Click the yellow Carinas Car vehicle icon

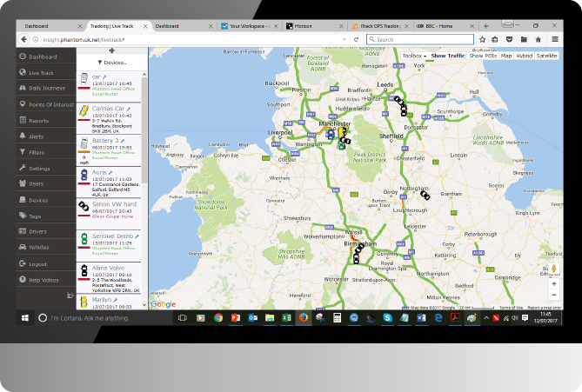point(84,111)
